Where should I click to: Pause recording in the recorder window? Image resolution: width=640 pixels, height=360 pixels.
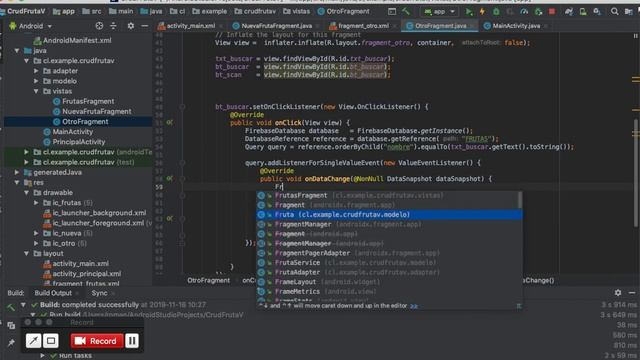point(132,340)
